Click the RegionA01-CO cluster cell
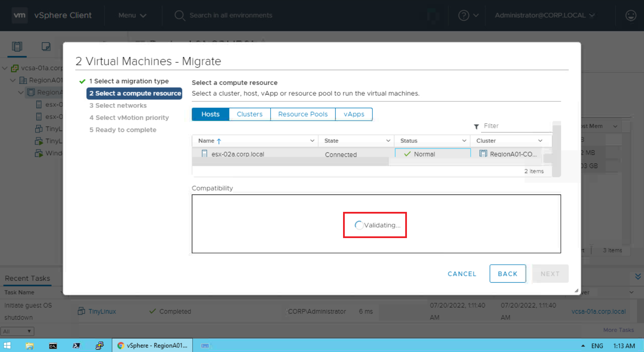The image size is (644, 352). (508, 154)
